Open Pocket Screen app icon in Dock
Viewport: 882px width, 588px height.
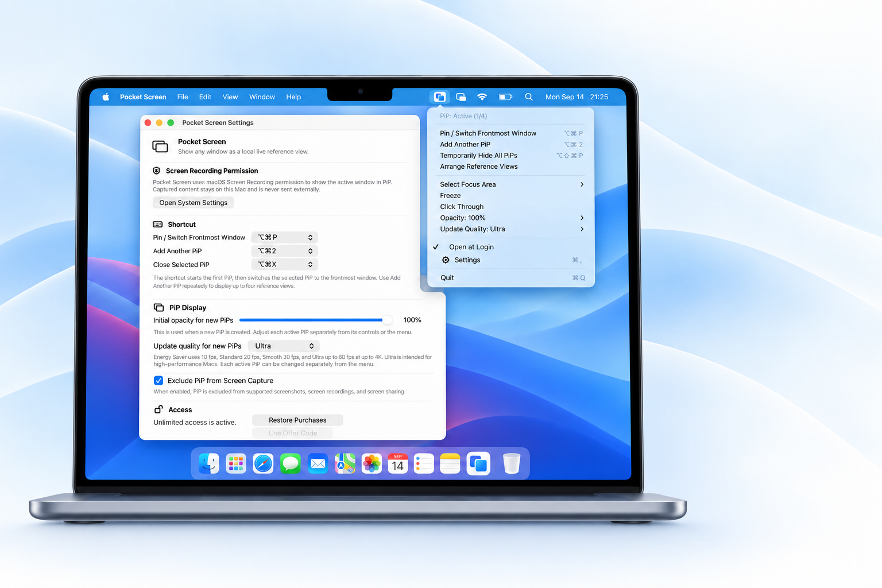[x=478, y=463]
